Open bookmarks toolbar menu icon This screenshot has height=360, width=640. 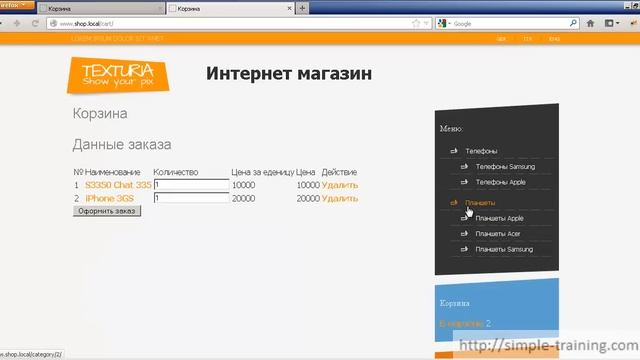(x=611, y=24)
